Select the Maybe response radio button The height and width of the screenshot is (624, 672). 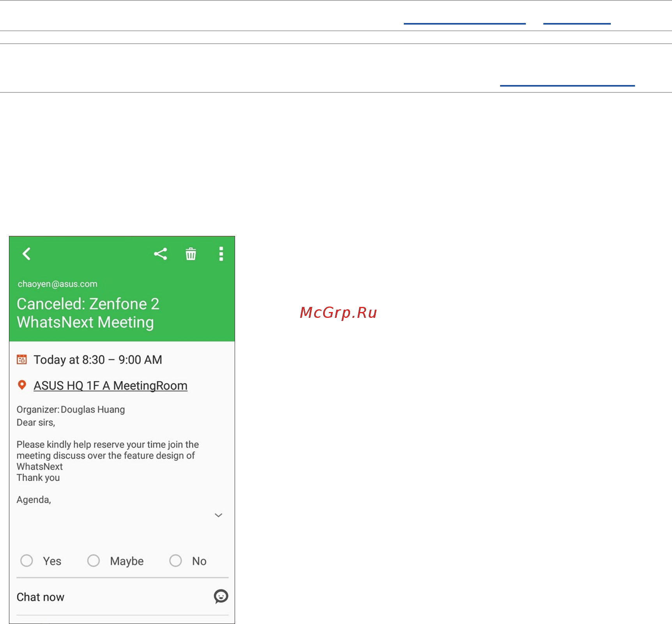(x=94, y=561)
